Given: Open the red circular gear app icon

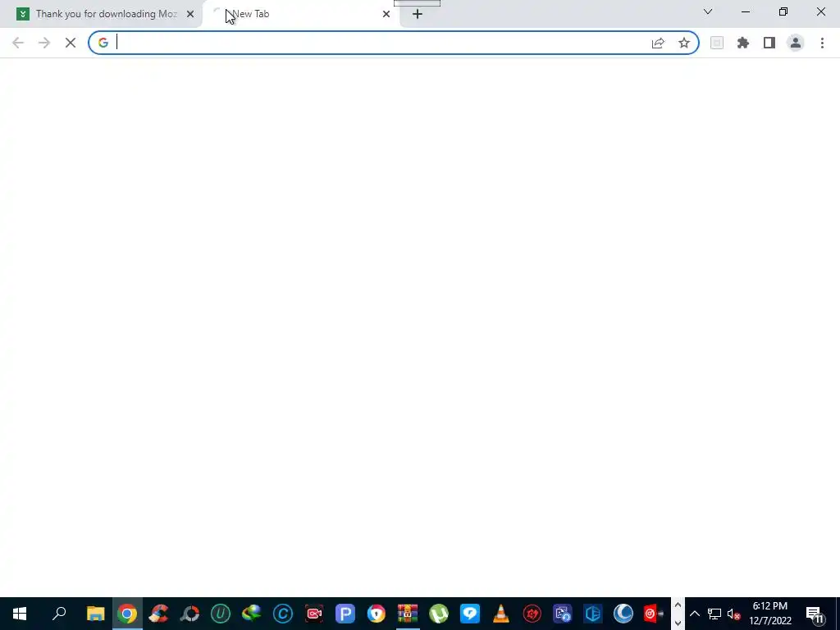Looking at the screenshot, I should click(532, 614).
